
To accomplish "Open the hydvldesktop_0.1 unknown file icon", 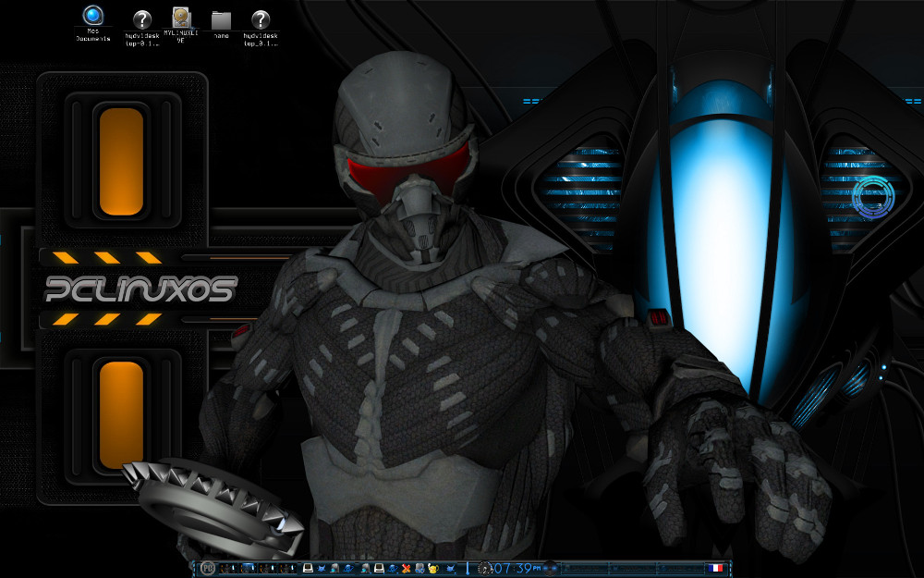I will (x=261, y=29).
